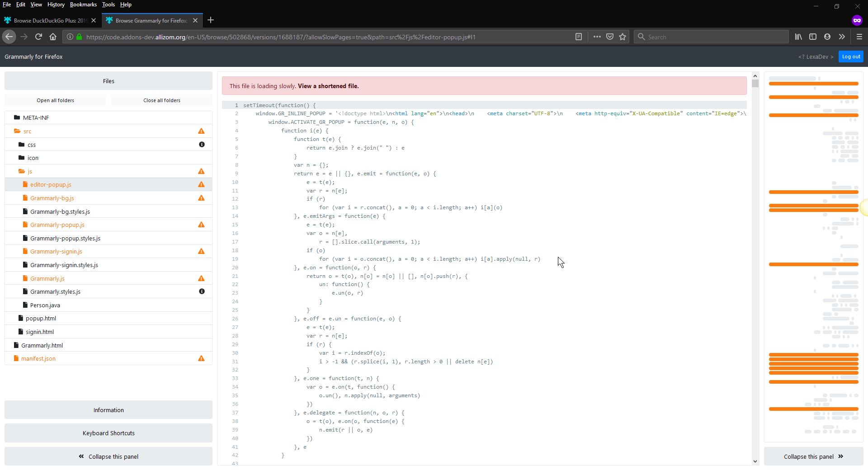Go to the browser home page
868x470 pixels.
coord(53,37)
